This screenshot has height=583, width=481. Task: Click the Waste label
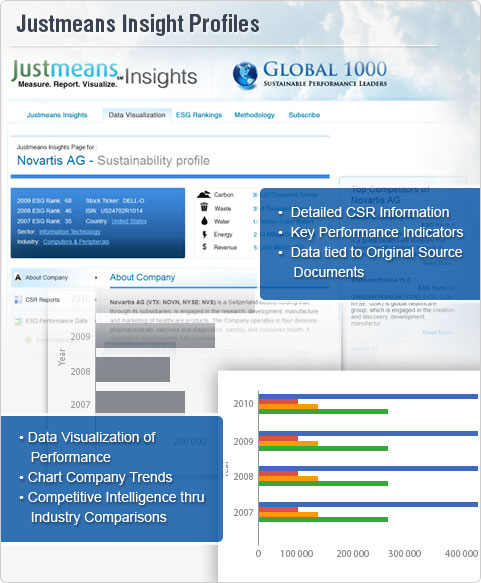[223, 209]
